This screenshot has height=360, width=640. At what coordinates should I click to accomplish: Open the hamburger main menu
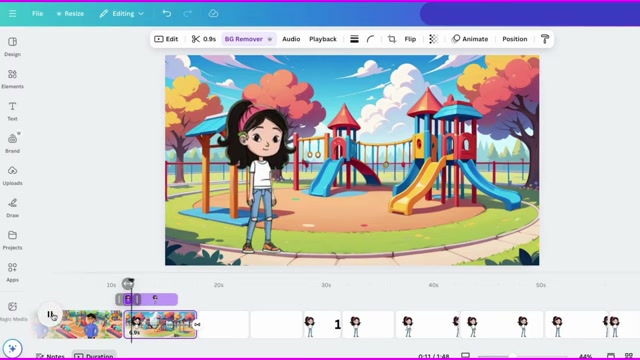point(13,13)
